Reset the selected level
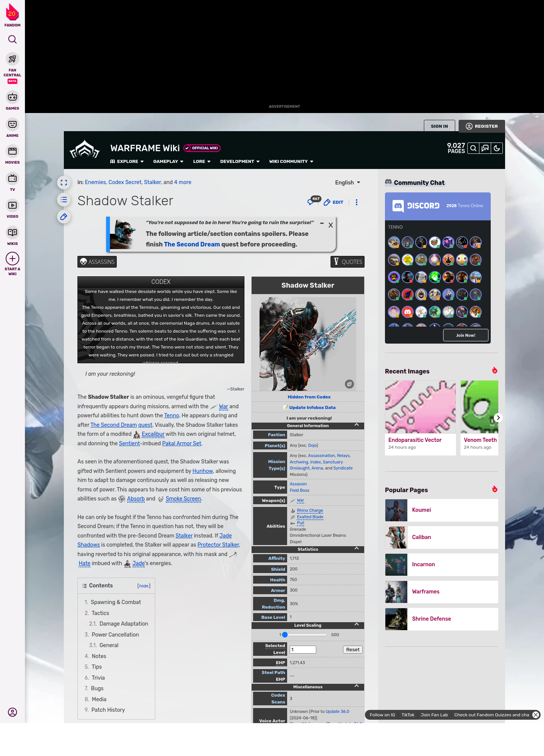Screen dimensions: 544x756 (353, 650)
